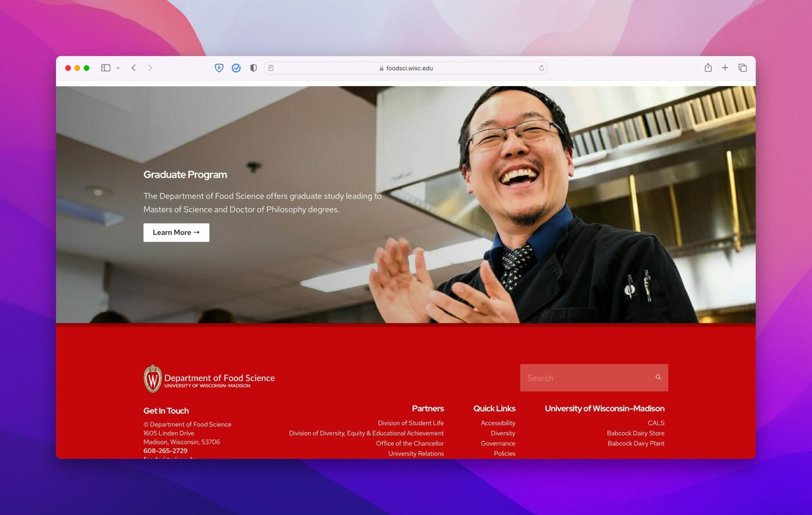The image size is (812, 515).
Task: Open the Bitwarden shield extension icon
Action: coord(219,68)
